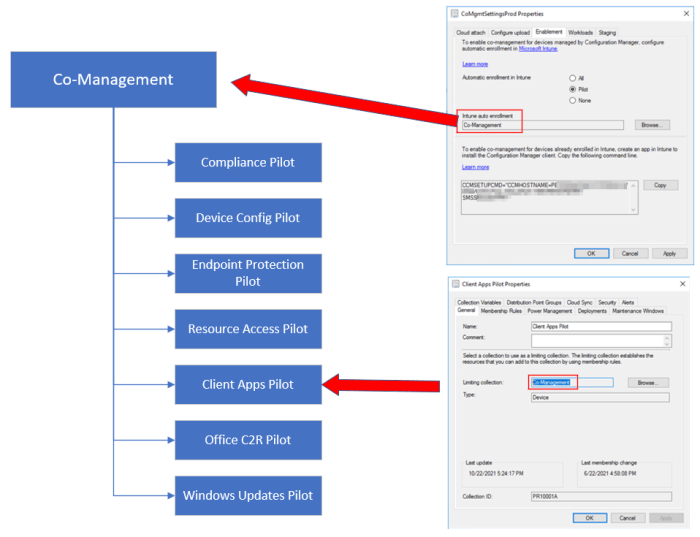
Task: Open the Maintenance Windows tab
Action: tap(638, 311)
